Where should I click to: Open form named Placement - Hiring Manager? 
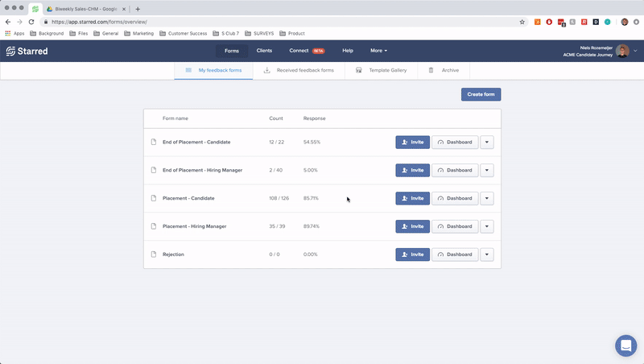194,226
